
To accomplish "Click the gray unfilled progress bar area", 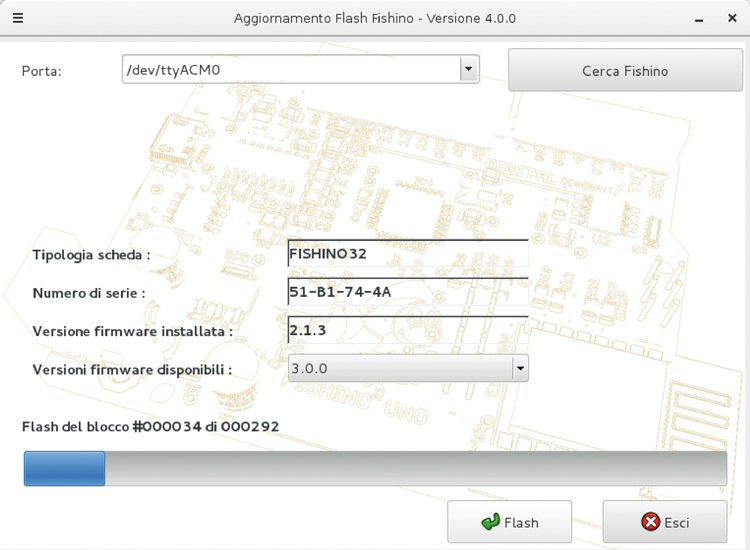I will coord(415,468).
